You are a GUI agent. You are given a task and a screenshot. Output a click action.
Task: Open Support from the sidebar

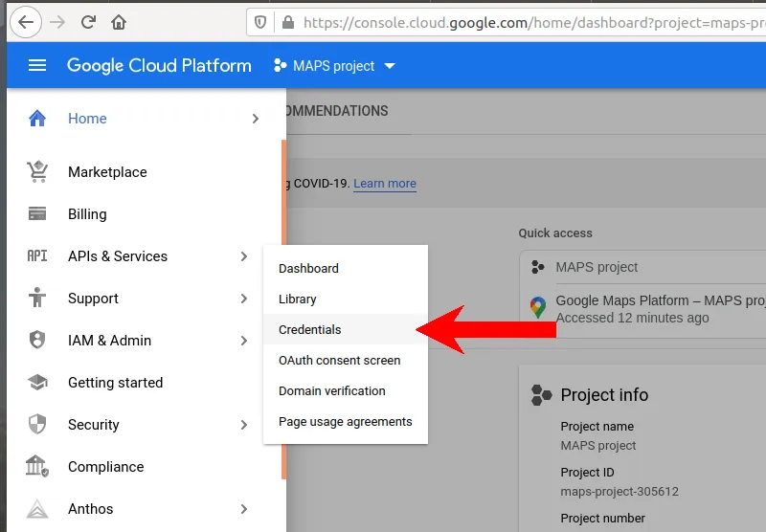tap(93, 299)
